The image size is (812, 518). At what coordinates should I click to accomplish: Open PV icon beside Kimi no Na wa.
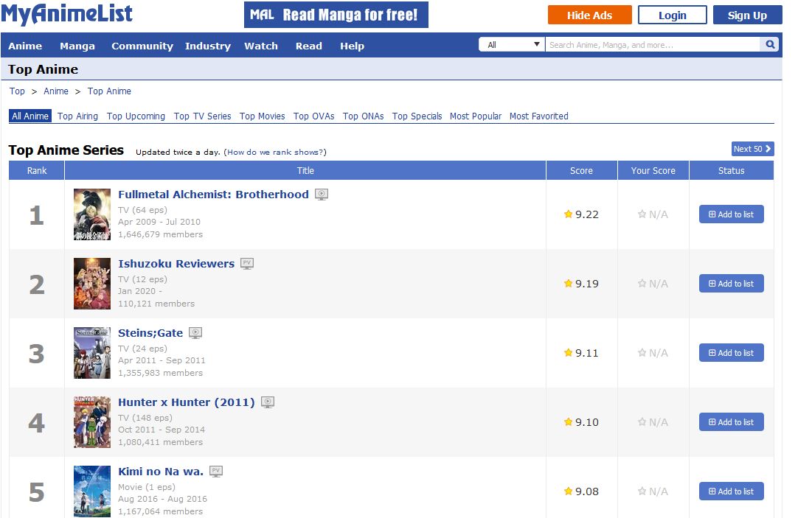(x=216, y=472)
